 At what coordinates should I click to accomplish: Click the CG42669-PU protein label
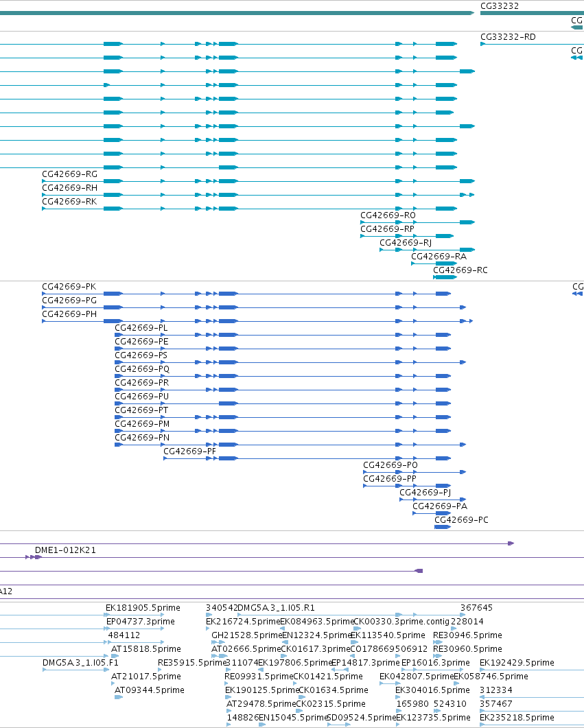[x=141, y=396]
